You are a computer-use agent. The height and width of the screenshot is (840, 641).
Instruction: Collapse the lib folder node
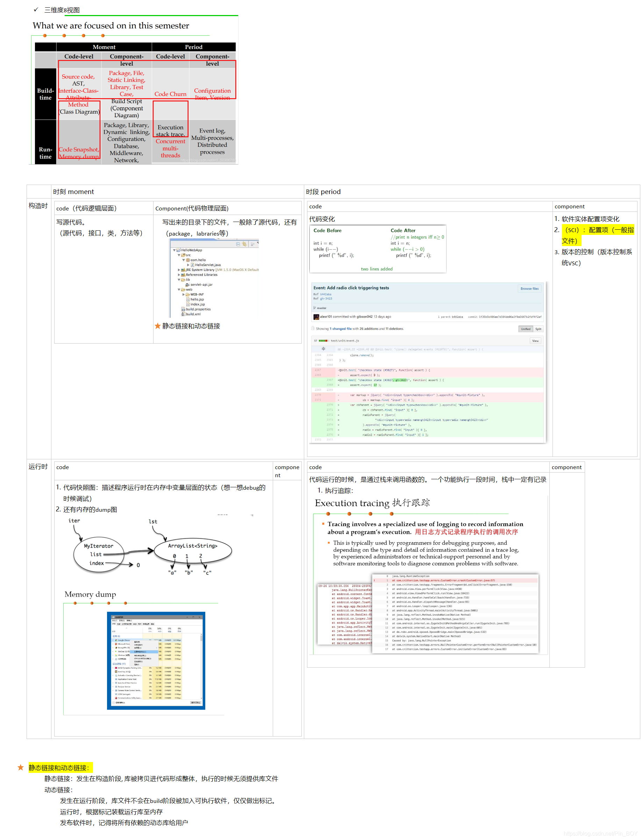coord(179,280)
